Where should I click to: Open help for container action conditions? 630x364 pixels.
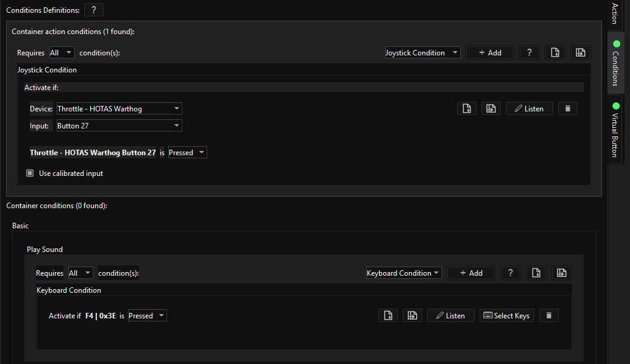(529, 52)
